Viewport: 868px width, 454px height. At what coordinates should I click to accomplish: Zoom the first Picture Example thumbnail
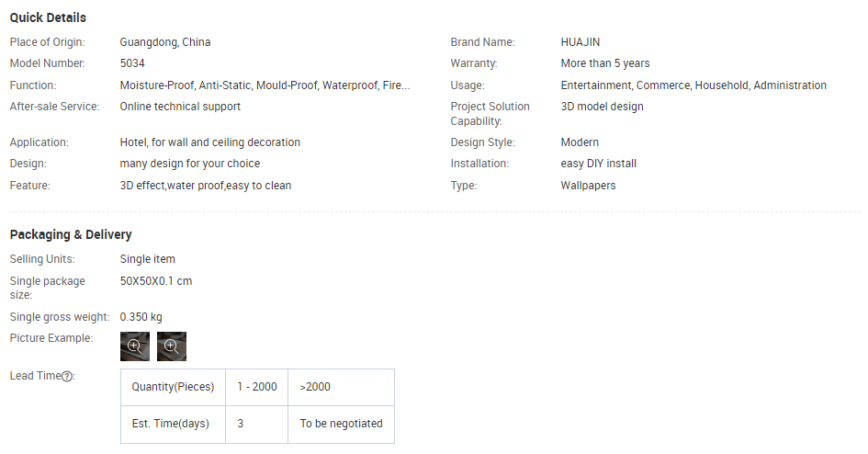[134, 346]
